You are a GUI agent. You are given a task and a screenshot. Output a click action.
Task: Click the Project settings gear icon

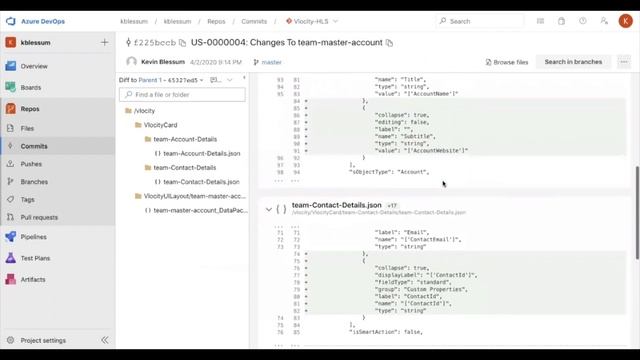pyautogui.click(x=11, y=340)
